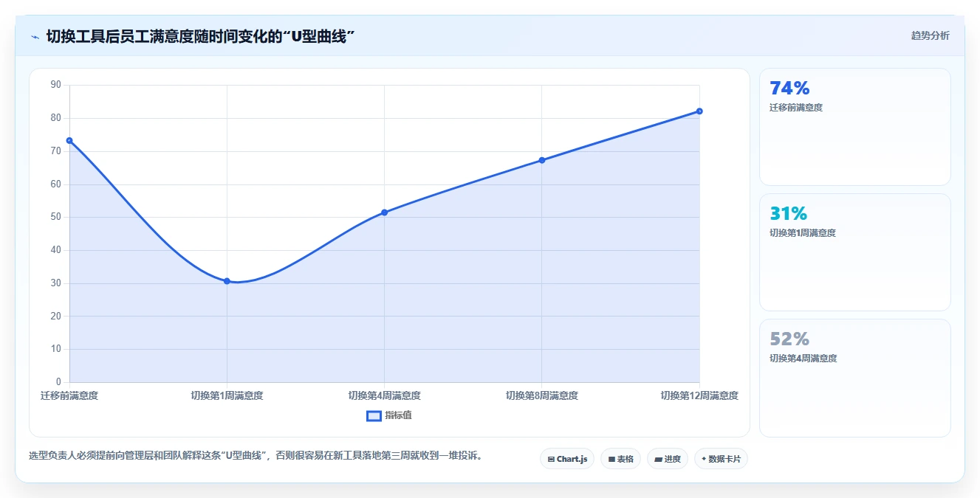Select the 切换第12周满意度 data point
Viewport: 980px width, 498px height.
point(699,111)
